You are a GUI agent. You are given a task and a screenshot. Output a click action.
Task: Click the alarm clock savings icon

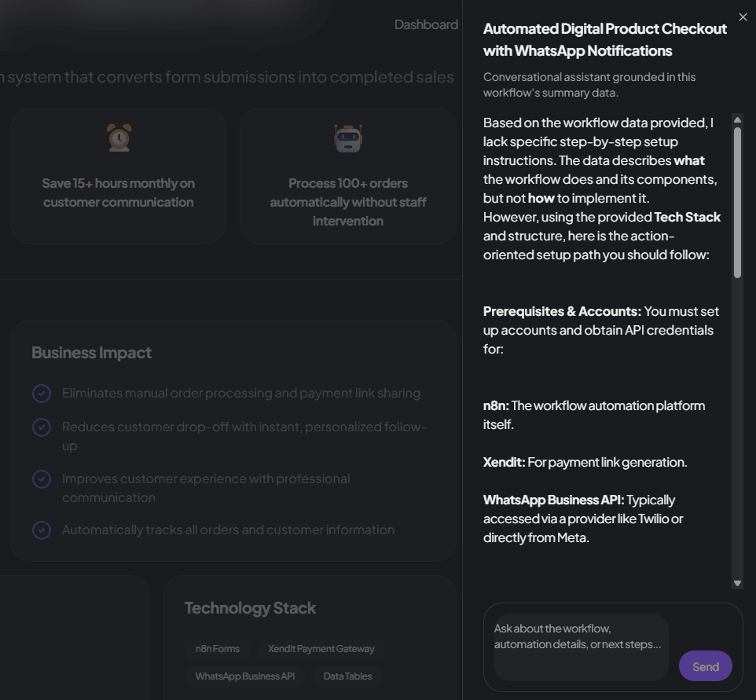pos(119,137)
